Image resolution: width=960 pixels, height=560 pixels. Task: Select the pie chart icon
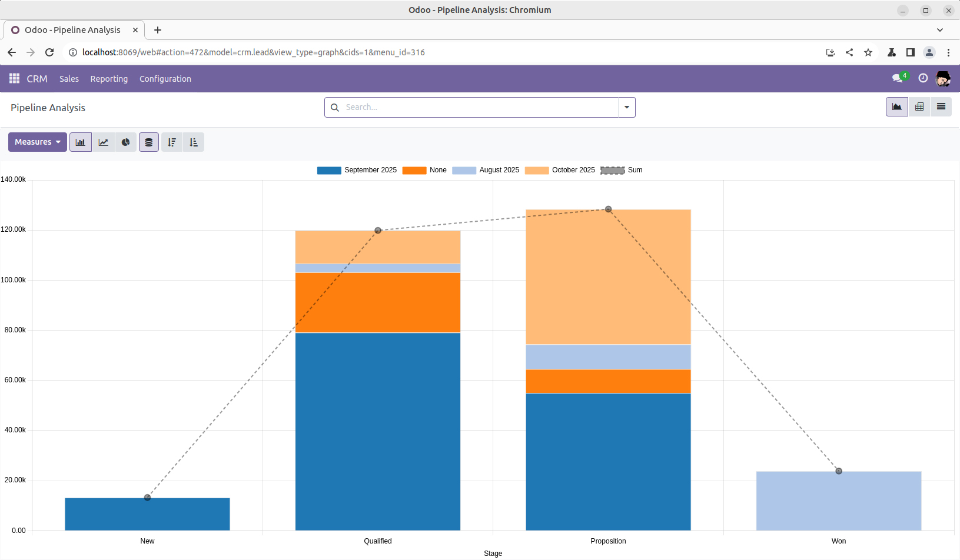[x=126, y=142]
